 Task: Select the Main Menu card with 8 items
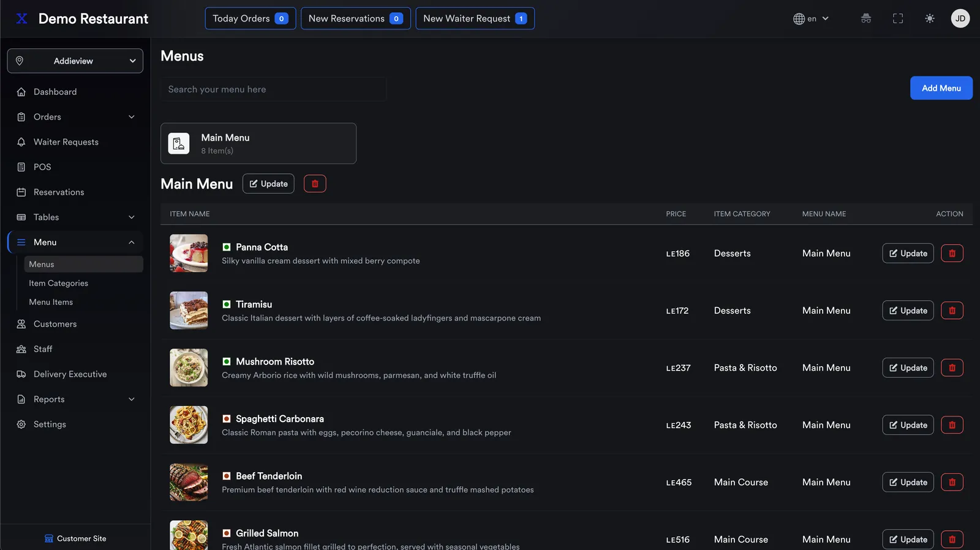(258, 143)
